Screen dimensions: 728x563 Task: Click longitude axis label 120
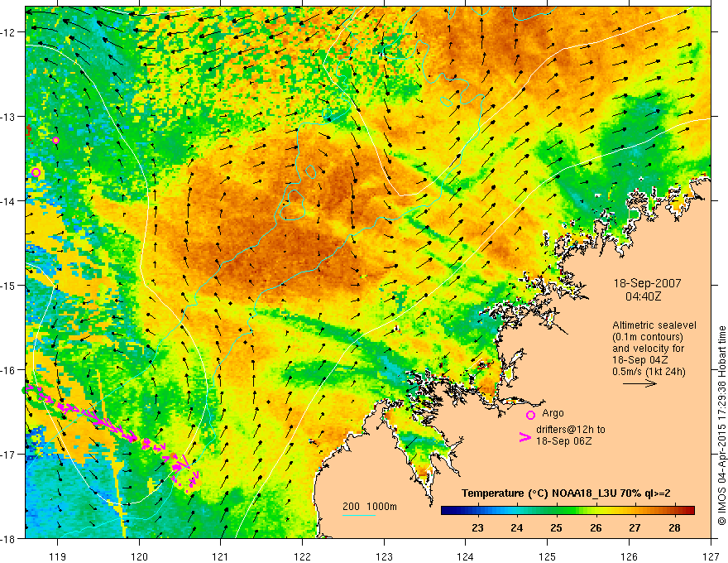tap(139, 556)
